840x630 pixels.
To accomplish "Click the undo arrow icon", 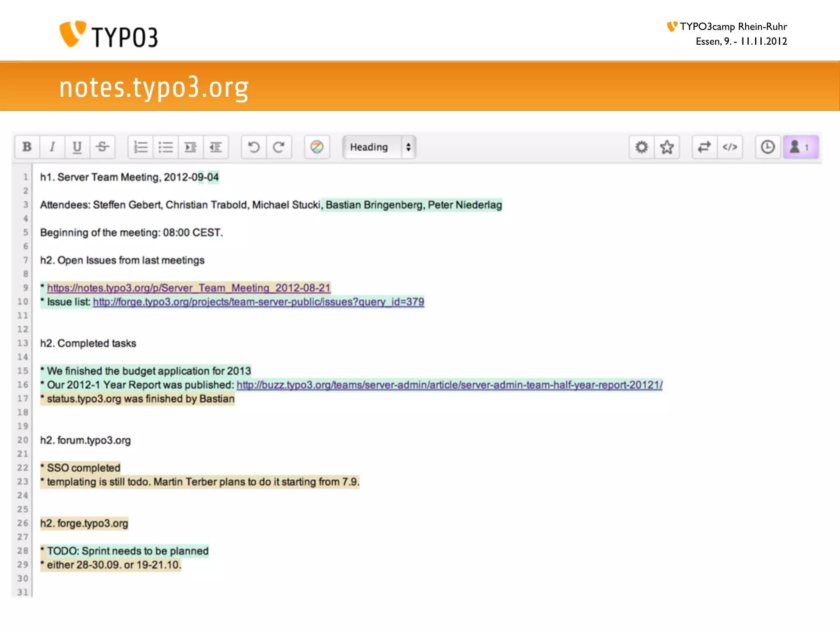I will (254, 147).
